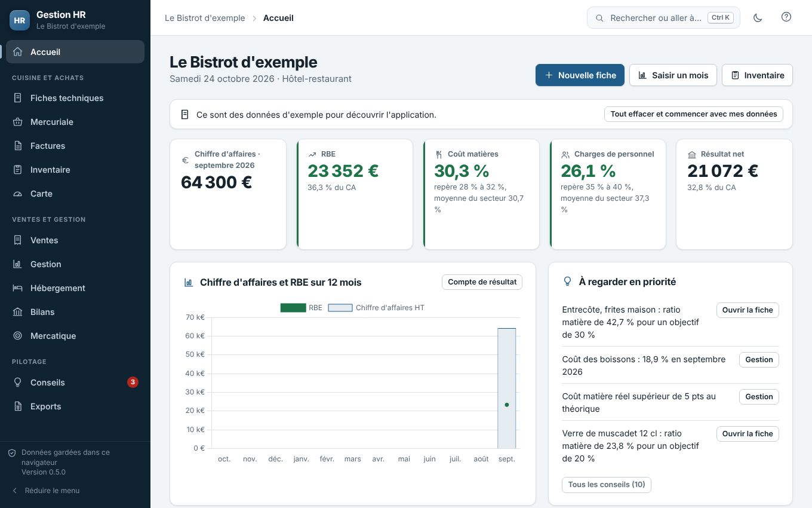Click the Ventes receipt icon

tap(18, 240)
